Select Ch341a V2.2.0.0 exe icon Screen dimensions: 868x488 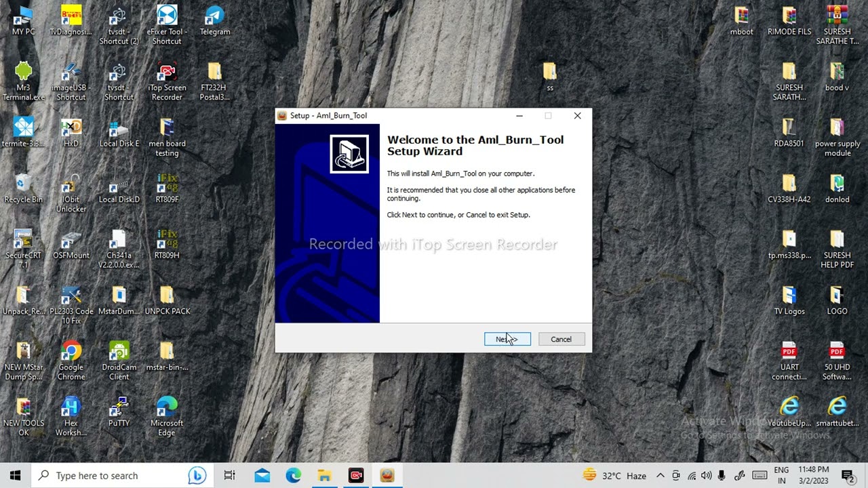pos(119,248)
